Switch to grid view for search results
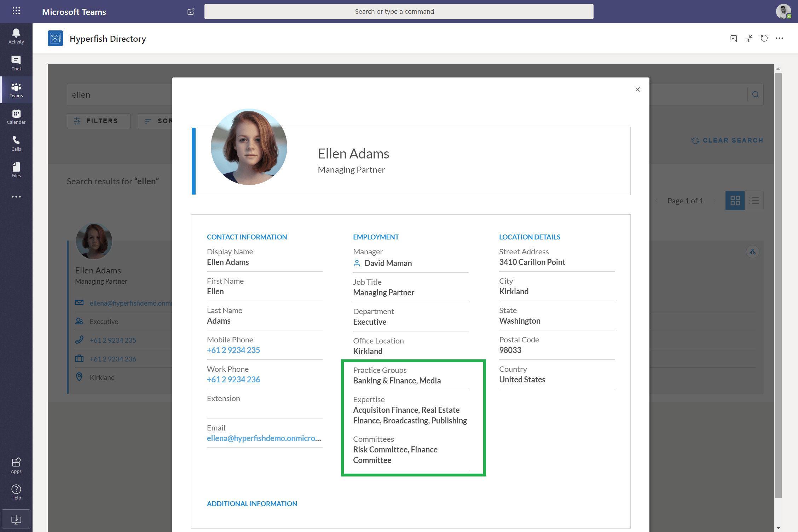Image resolution: width=798 pixels, height=532 pixels. tap(735, 201)
